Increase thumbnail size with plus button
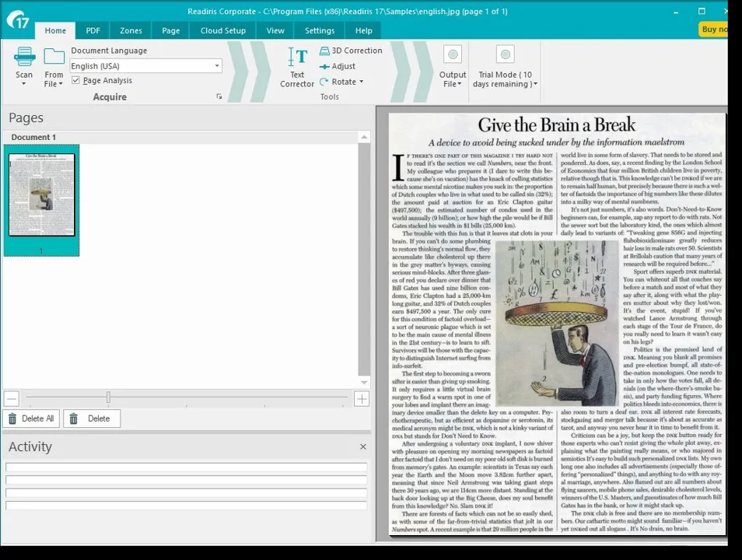This screenshot has height=560, width=742. tap(362, 398)
